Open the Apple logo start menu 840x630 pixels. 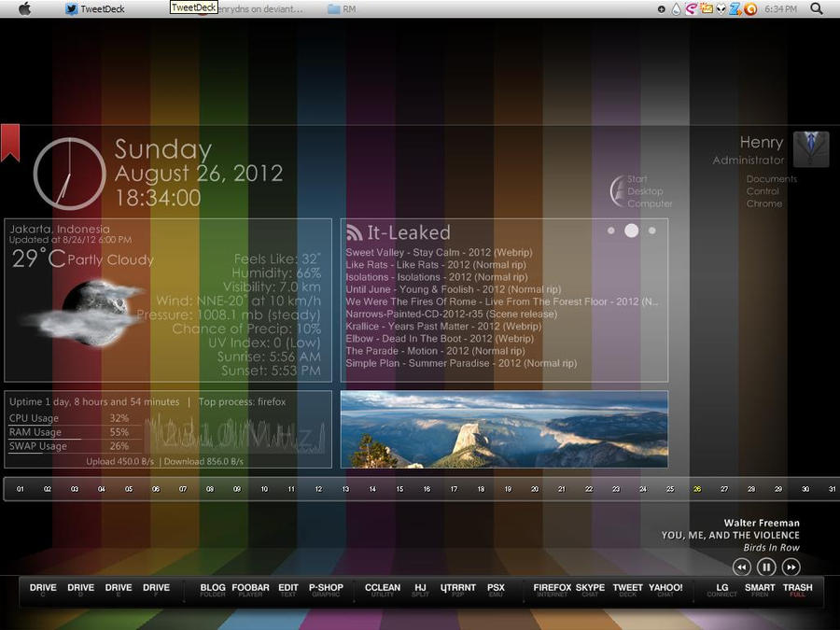pos(24,8)
